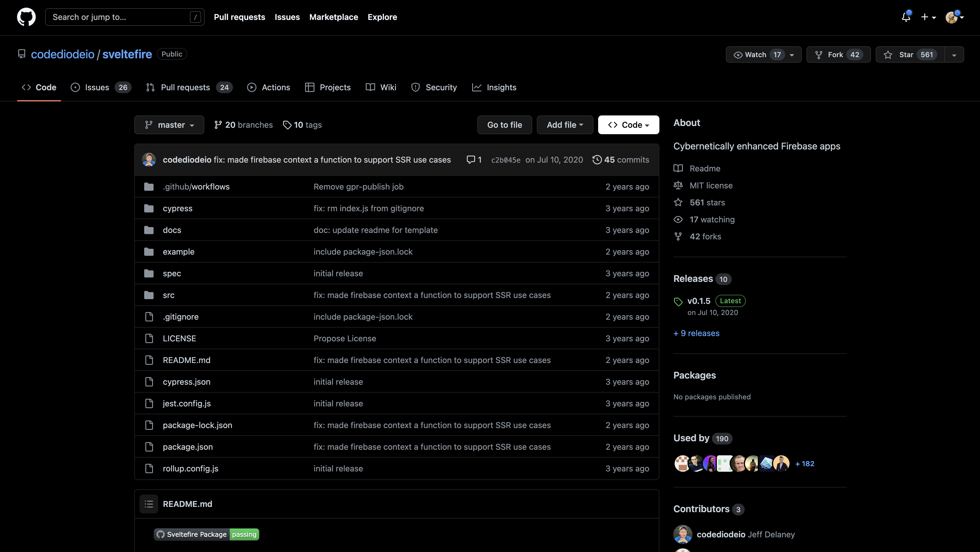This screenshot has height=552, width=980.
Task: Star the sveltefire repository
Action: coord(909,54)
